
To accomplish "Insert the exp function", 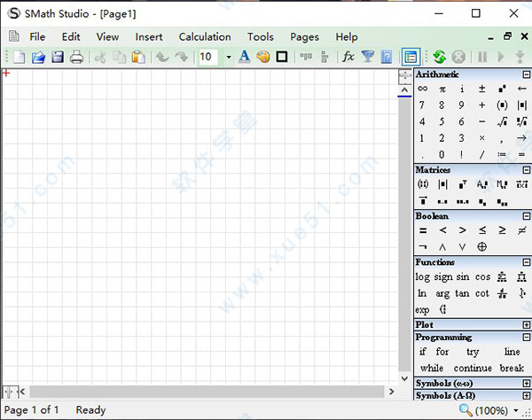I will [x=422, y=310].
